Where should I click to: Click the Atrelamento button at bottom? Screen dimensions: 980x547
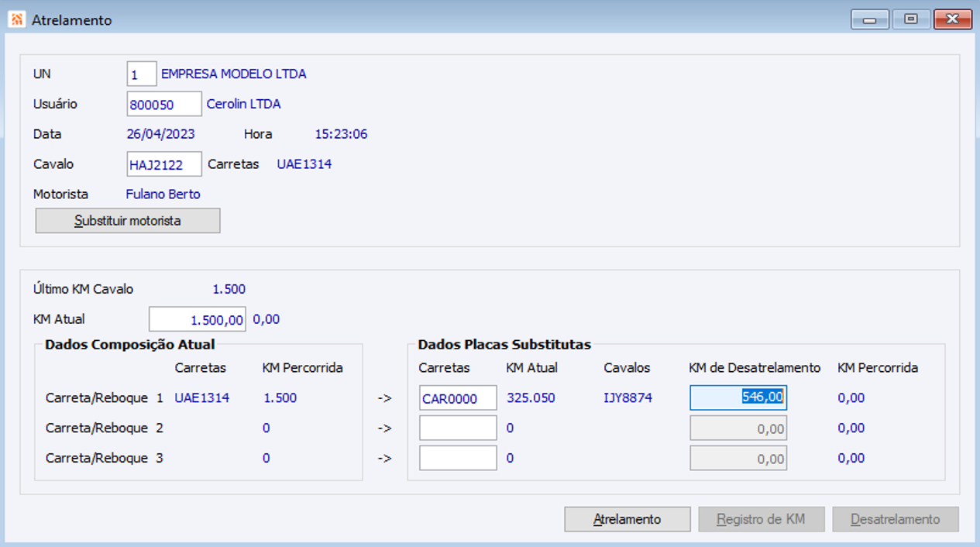tap(627, 519)
